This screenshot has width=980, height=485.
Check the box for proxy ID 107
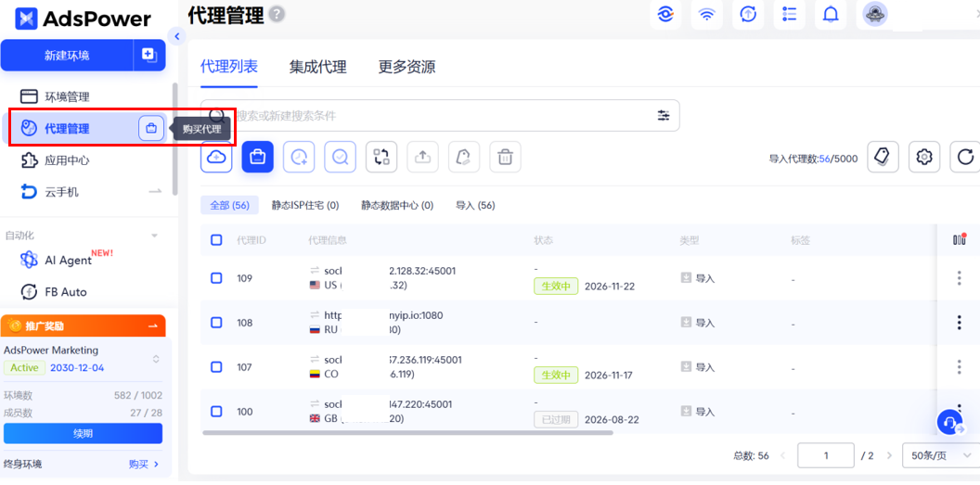point(216,367)
